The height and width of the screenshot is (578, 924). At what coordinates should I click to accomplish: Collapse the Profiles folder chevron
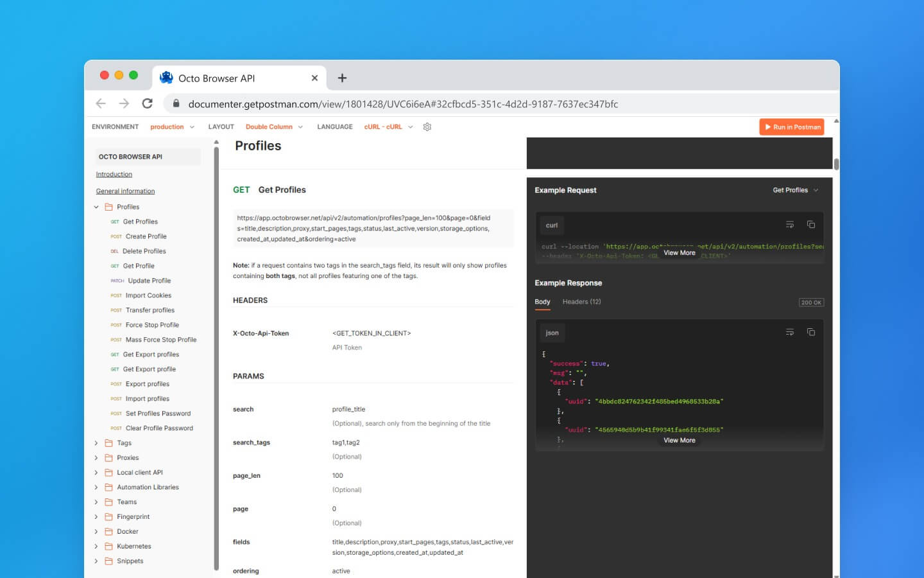96,207
